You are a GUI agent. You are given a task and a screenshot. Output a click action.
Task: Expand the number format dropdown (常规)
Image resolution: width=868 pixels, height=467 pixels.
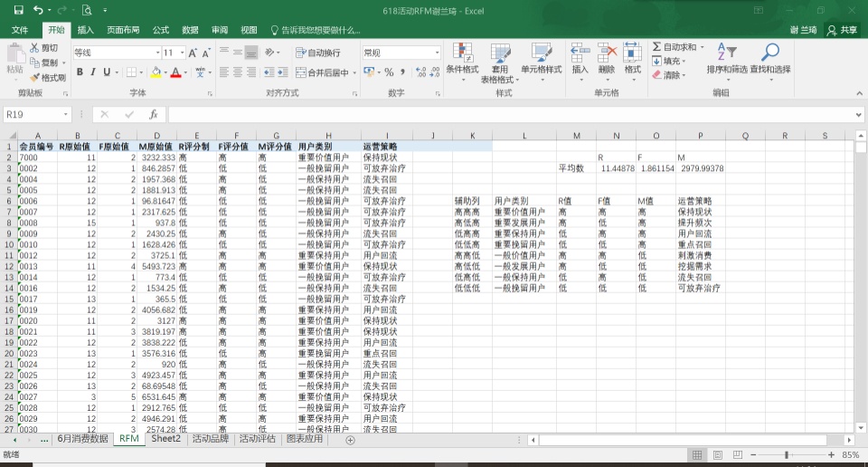tap(438, 52)
